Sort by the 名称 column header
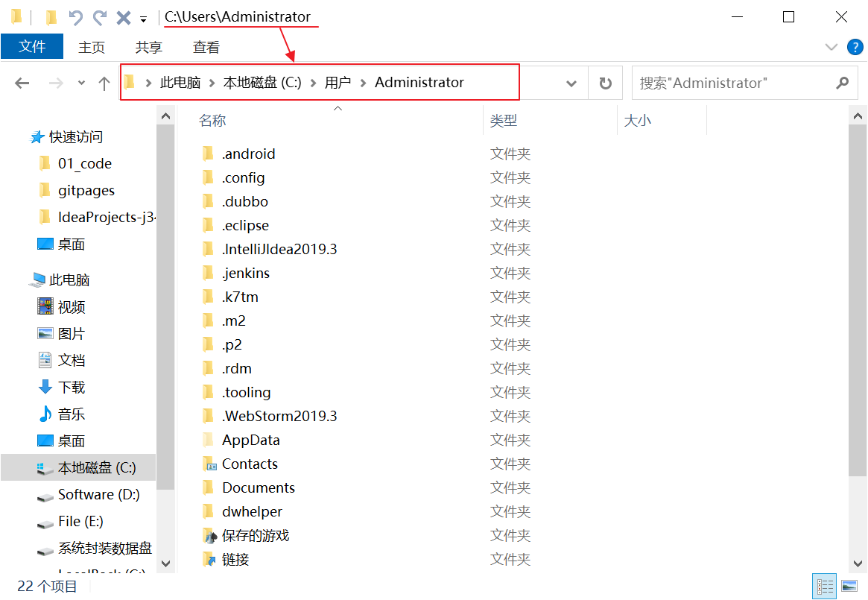Image resolution: width=868 pixels, height=600 pixels. click(x=213, y=120)
